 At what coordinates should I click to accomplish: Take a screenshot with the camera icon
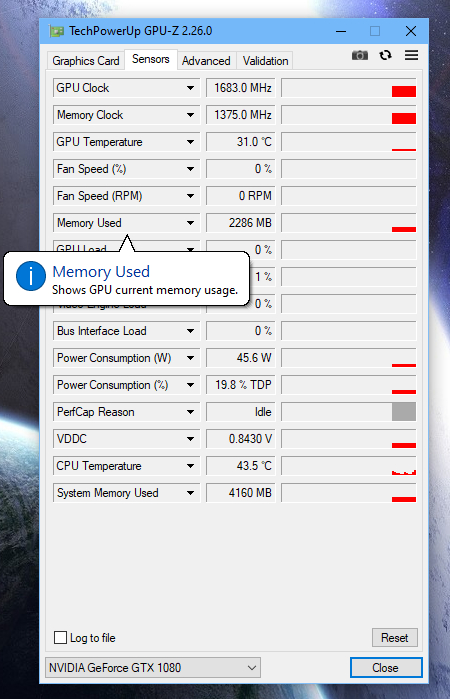[360, 55]
